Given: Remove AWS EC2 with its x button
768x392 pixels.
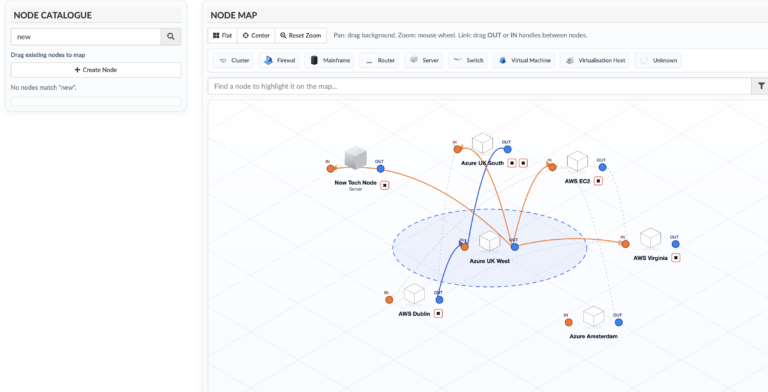Looking at the screenshot, I should coord(598,181).
